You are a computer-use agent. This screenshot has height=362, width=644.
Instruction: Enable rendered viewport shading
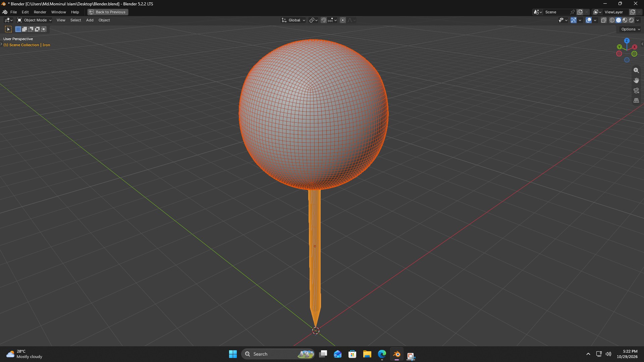click(631, 20)
